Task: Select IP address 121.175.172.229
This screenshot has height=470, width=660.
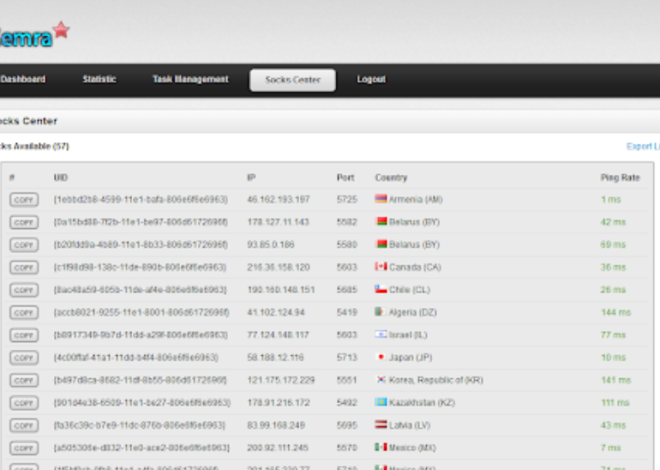Action: 281,380
